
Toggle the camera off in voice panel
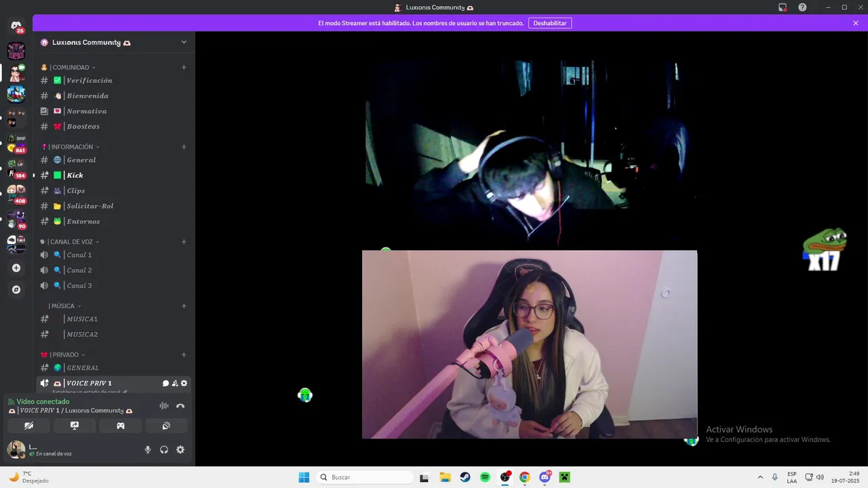(x=28, y=426)
